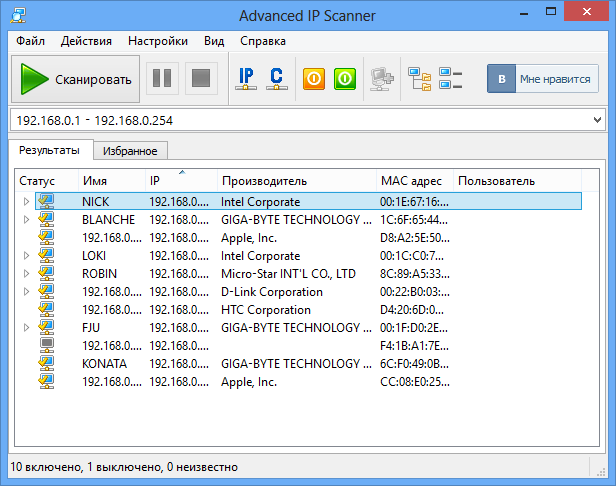Click status icon of HTC Corporation row
Viewport: 616px width, 486px height.
(x=46, y=310)
